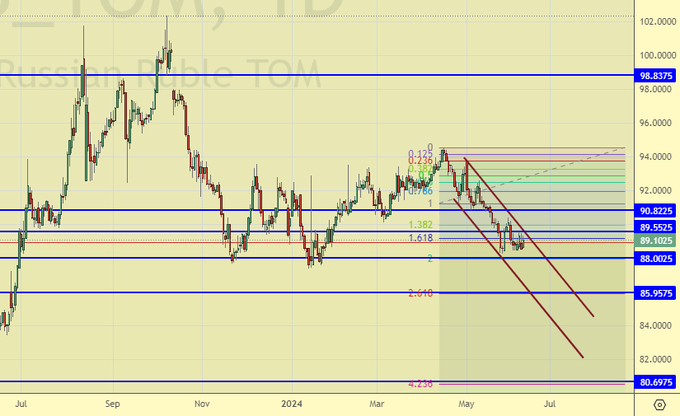Click the 88.0025 price level label
This screenshot has height=416, width=680.
(657, 259)
